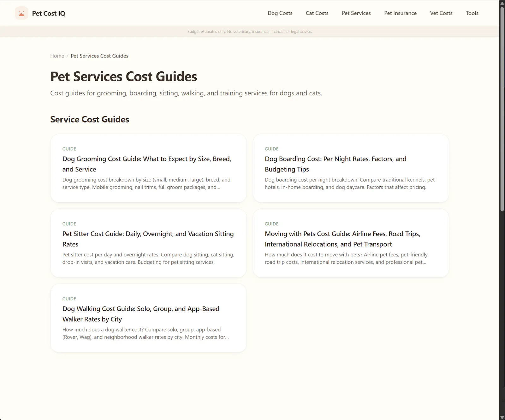Click the vertical scrollbar thumb
505x420 pixels.
(x=502, y=109)
